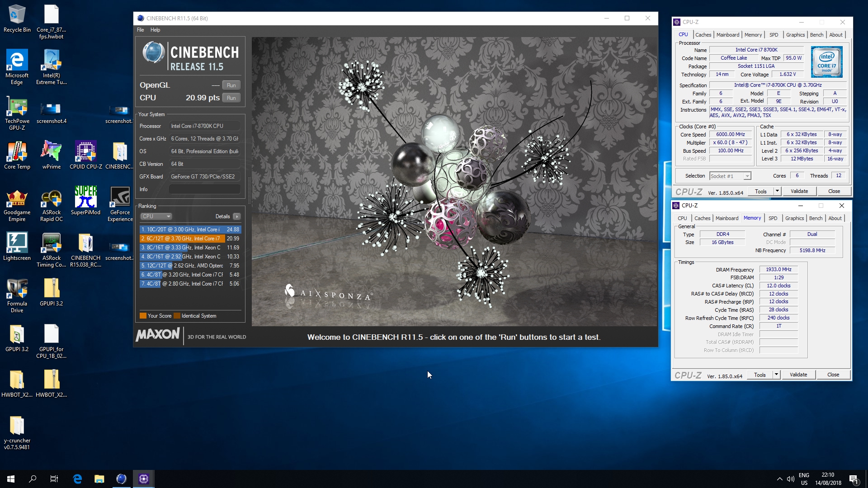Click Close button in bottom CPU-Z window
The height and width of the screenshot is (488, 868).
[833, 375]
